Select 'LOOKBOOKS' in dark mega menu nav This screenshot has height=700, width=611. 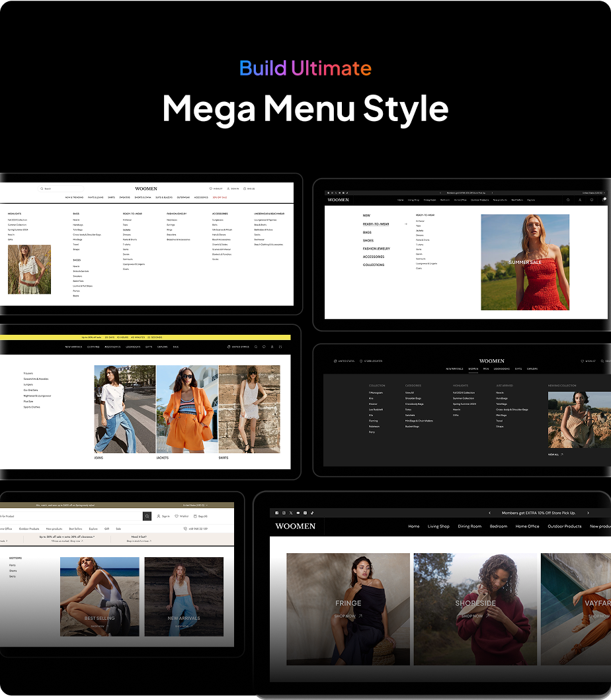point(502,369)
